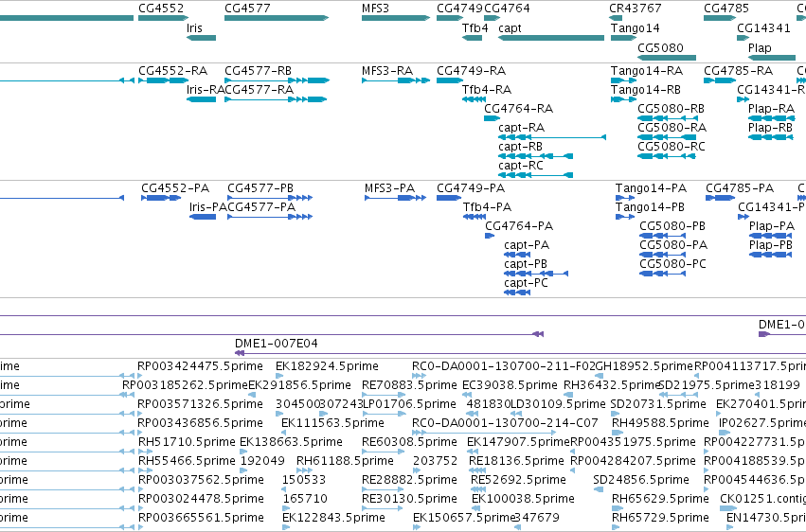Select the CG4552 gene feature
Image resolution: width=806 pixels, height=532 pixels.
[163, 18]
